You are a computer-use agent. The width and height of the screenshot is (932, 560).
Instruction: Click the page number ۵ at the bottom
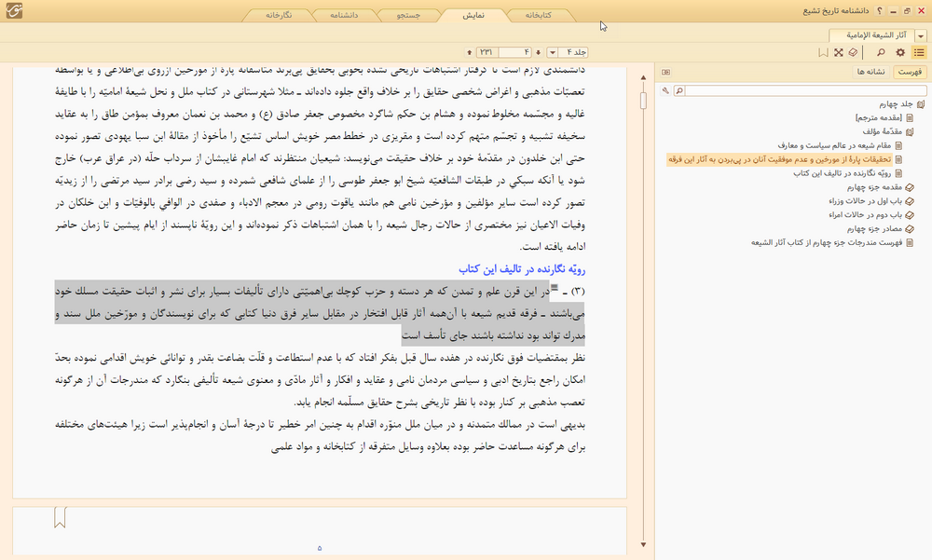click(320, 548)
